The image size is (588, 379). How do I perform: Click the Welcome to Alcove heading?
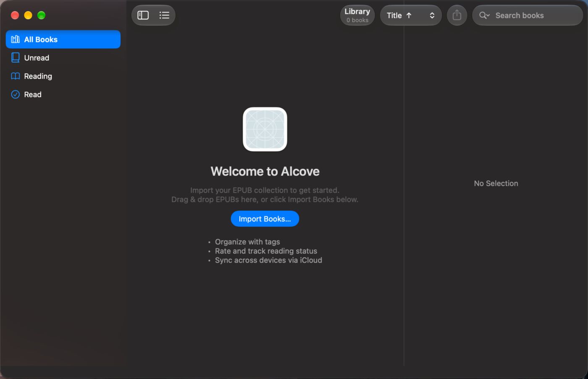click(x=265, y=171)
